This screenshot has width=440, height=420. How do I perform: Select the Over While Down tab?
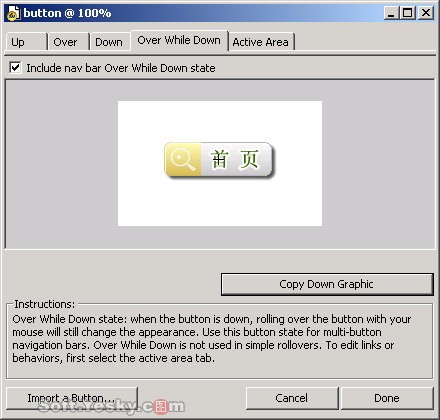pos(179,40)
